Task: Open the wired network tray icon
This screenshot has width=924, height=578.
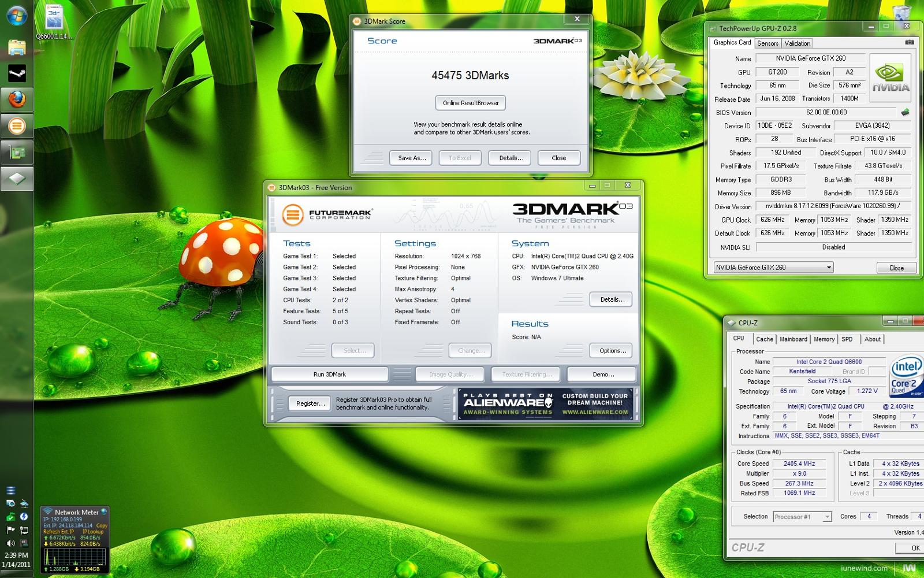Action: (24, 529)
